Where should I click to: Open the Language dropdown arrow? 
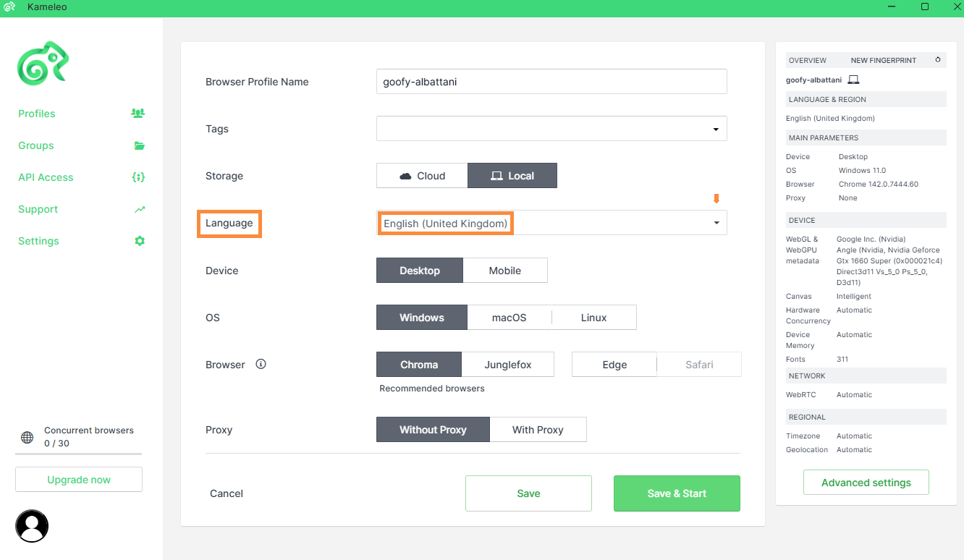(x=716, y=223)
